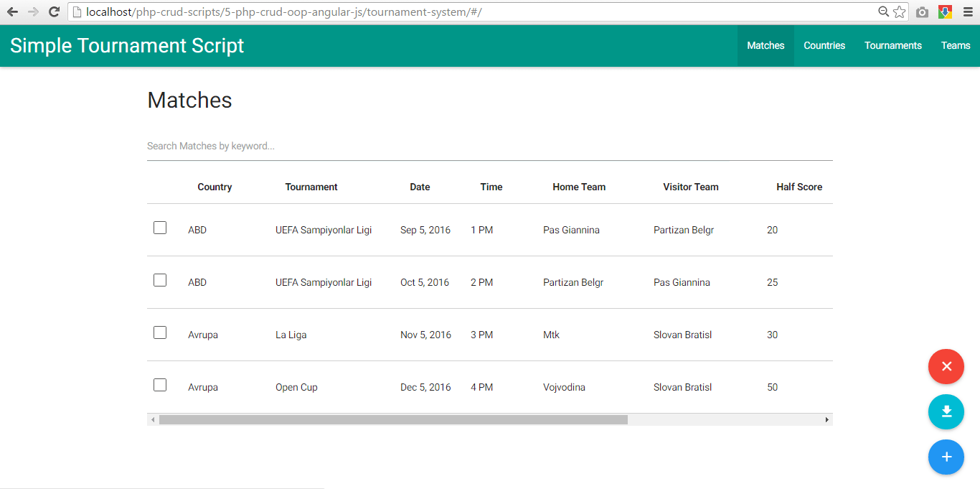Click the browser back arrow
The height and width of the screenshot is (489, 980).
point(11,11)
